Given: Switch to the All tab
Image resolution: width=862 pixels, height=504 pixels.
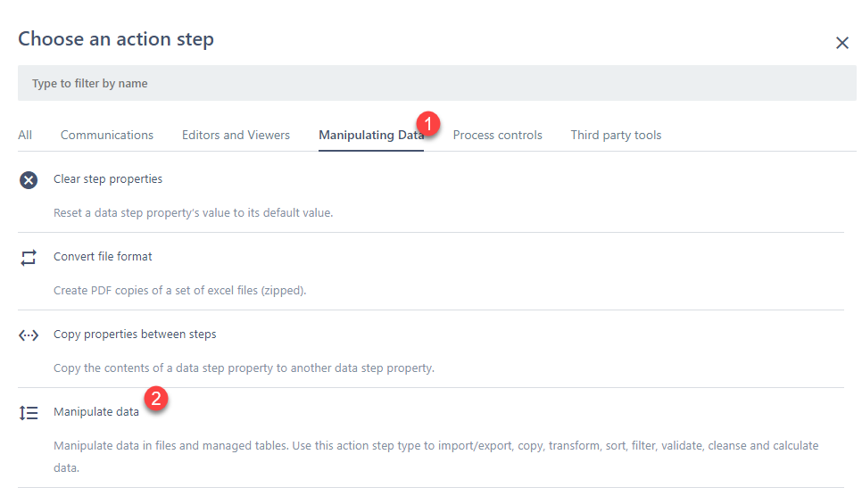Looking at the screenshot, I should (25, 136).
